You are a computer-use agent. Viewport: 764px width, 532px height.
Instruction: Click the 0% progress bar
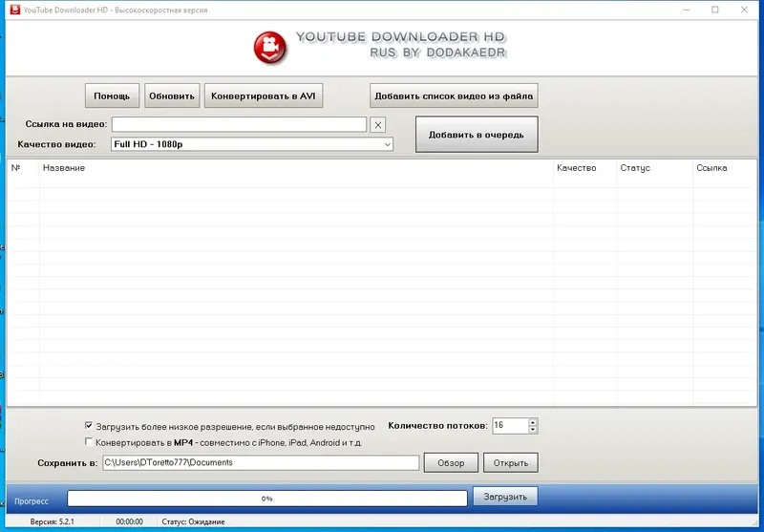click(267, 499)
